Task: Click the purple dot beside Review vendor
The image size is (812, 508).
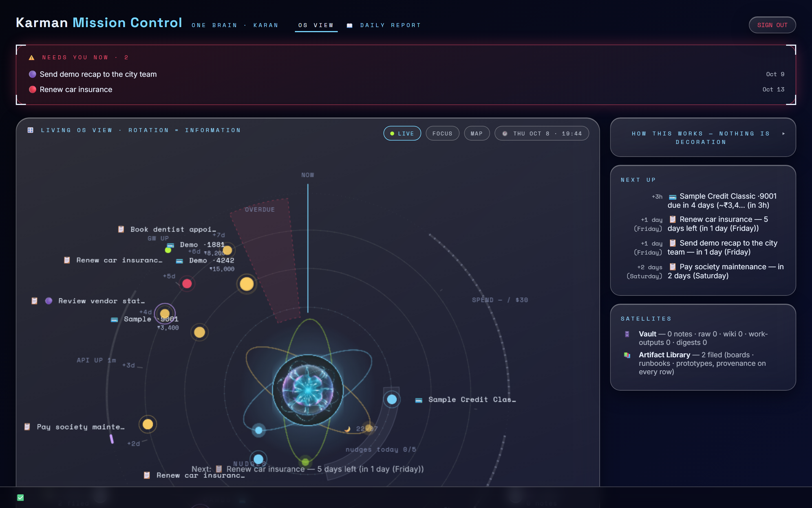Action: coord(49,301)
